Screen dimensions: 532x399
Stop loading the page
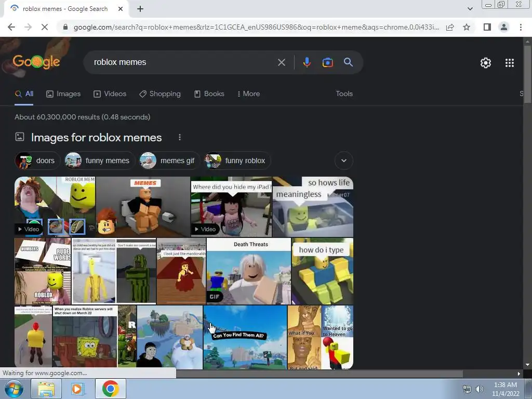45,27
